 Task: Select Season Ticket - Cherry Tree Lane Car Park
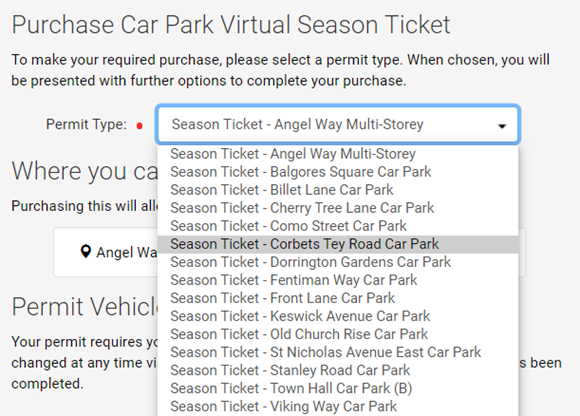coord(338,208)
